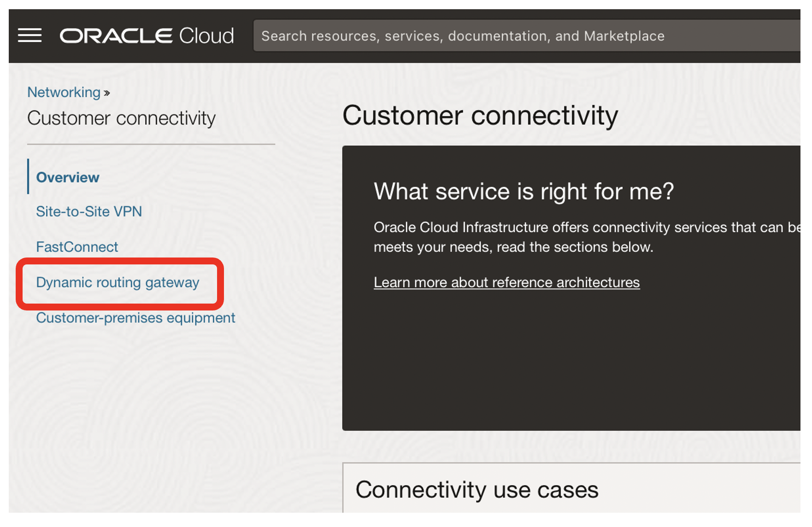Select Overview in the sidebar
Image resolution: width=812 pixels, height=527 pixels.
pos(68,177)
